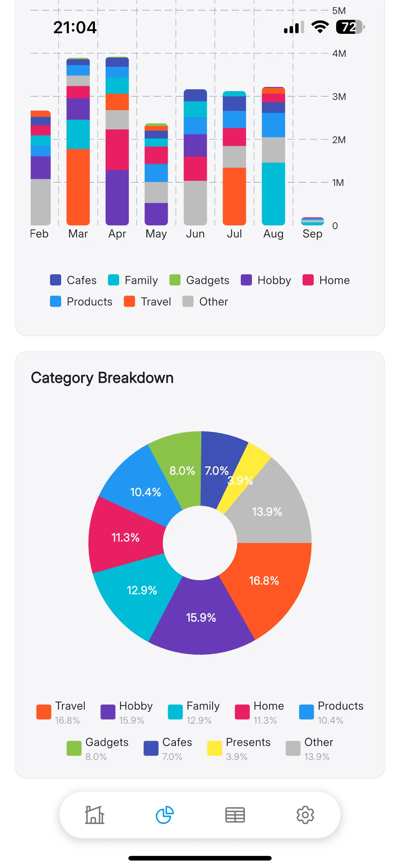This screenshot has width=400, height=868.
Task: Select the 16.8% Travel slice in donut
Action: click(264, 581)
